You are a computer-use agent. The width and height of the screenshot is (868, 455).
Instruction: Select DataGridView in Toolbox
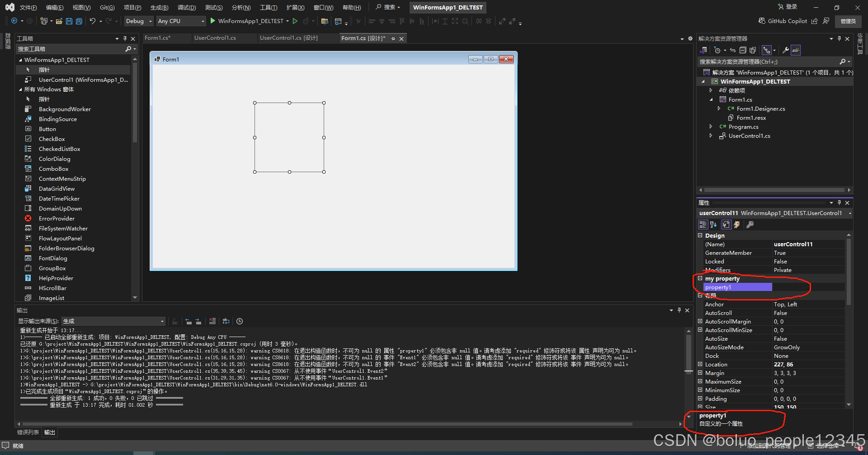click(x=57, y=188)
